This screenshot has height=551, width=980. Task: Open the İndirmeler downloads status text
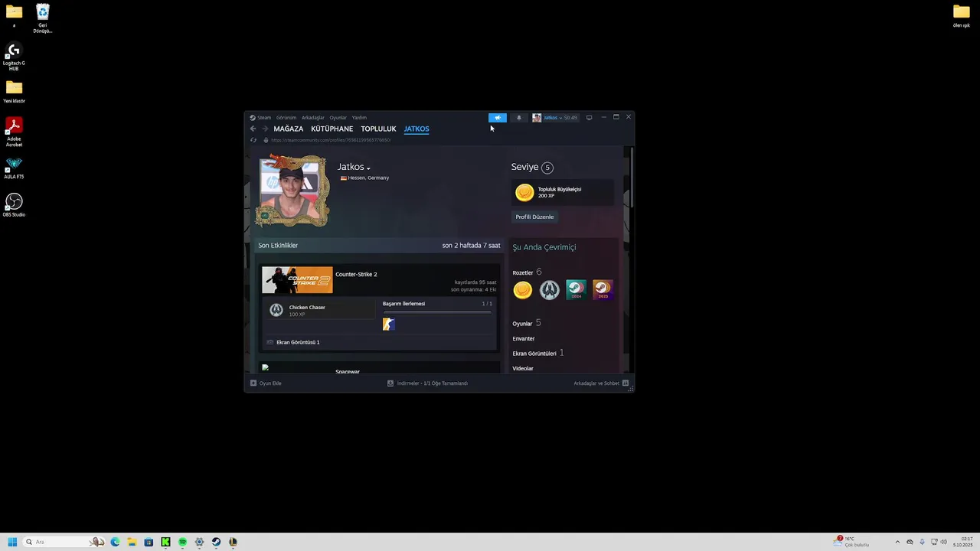[433, 383]
